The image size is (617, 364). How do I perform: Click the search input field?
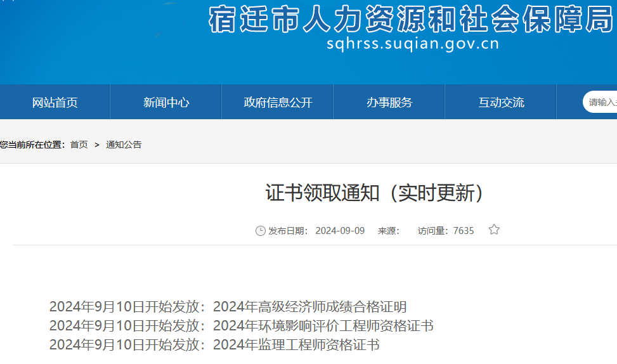point(602,102)
